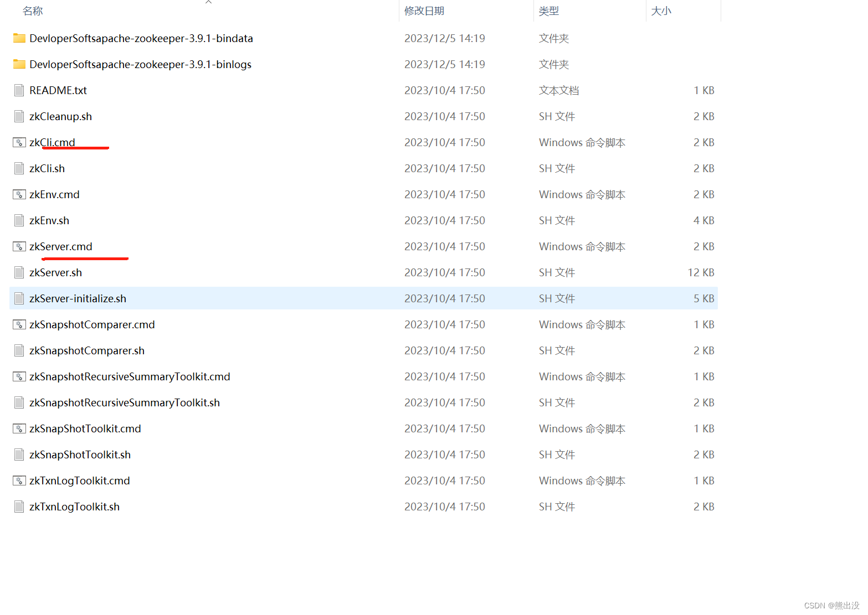This screenshot has height=615, width=868.
Task: Select the folder name ending in bindata
Action: click(141, 38)
